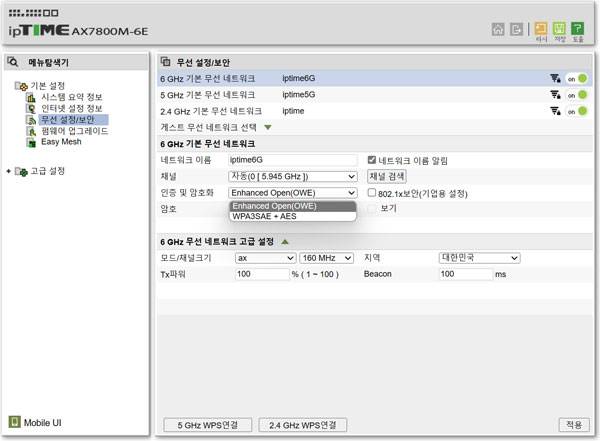Click the Tx파워 input field
This screenshot has width=600, height=441.
[260, 273]
